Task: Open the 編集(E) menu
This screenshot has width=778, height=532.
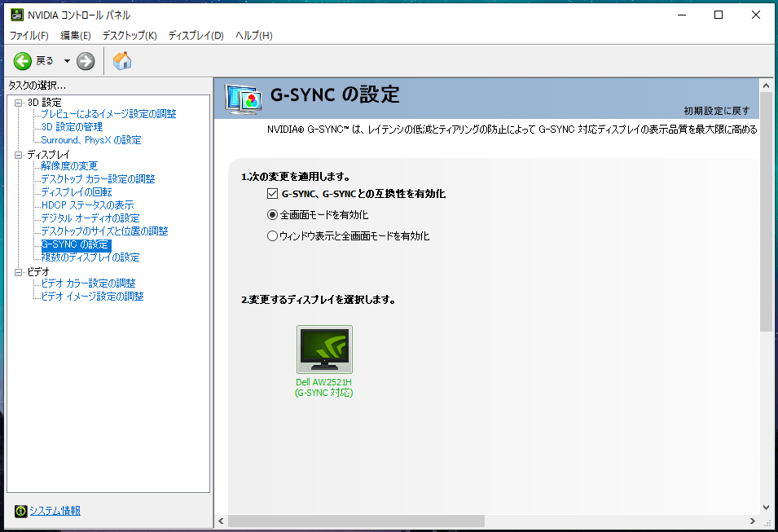Action: click(76, 35)
